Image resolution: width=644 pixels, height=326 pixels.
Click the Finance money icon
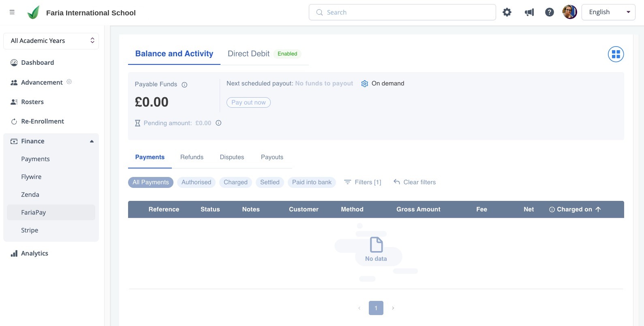coord(14,141)
